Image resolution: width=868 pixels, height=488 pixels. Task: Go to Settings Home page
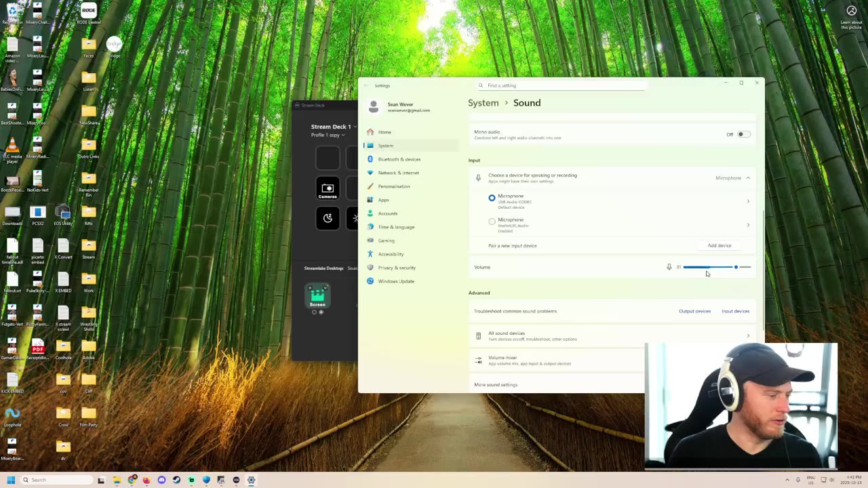tap(411, 132)
